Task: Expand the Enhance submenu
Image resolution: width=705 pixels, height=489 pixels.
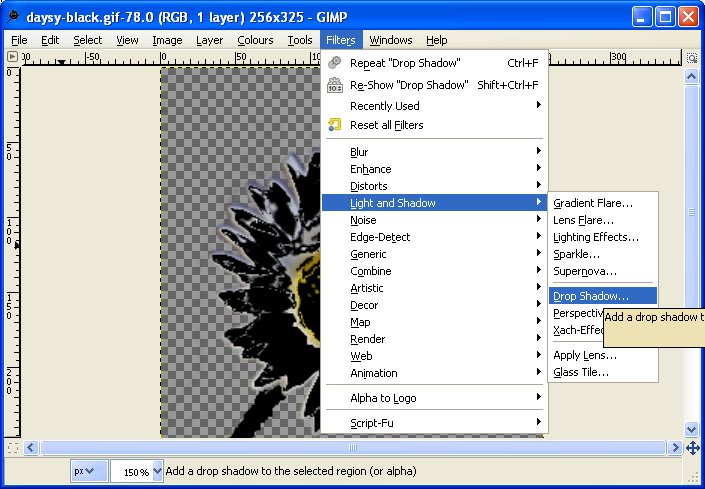Action: point(434,169)
